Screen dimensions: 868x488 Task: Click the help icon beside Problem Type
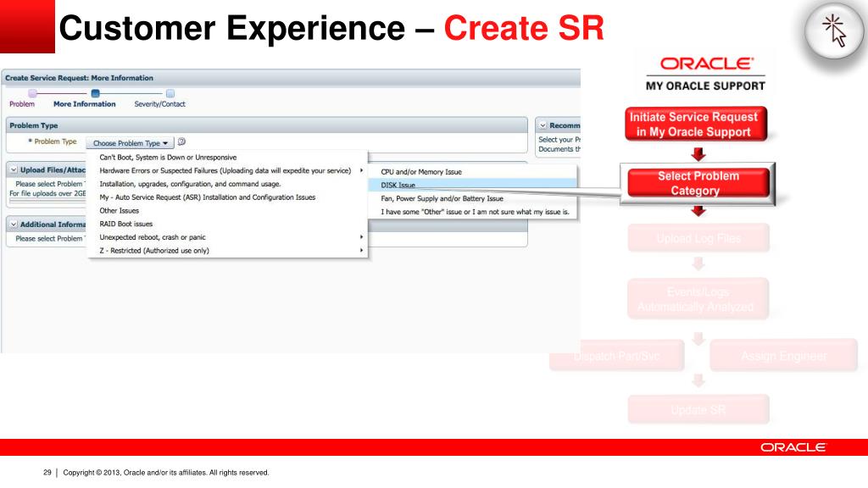[181, 141]
